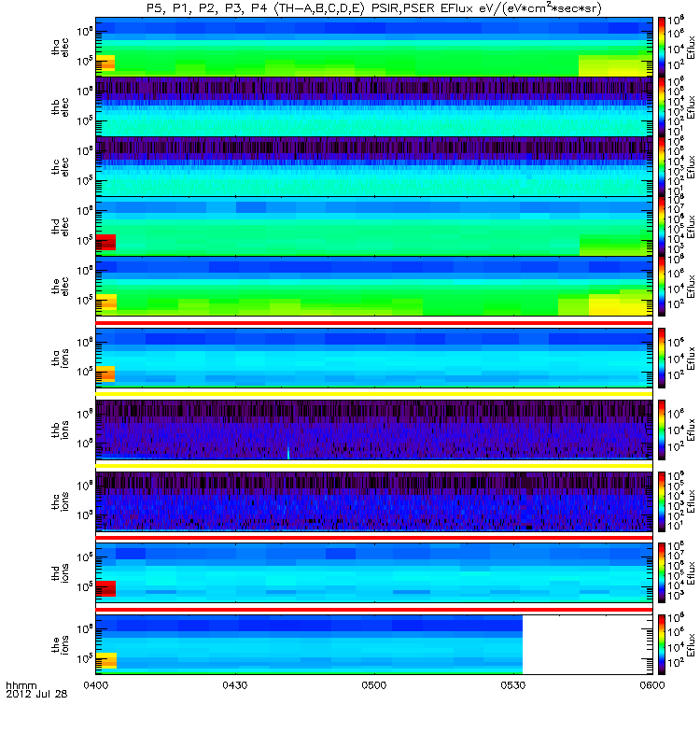700x747 pixels.
Task: Click the Eflux label next to thd ions colorbar
Action: [692, 573]
